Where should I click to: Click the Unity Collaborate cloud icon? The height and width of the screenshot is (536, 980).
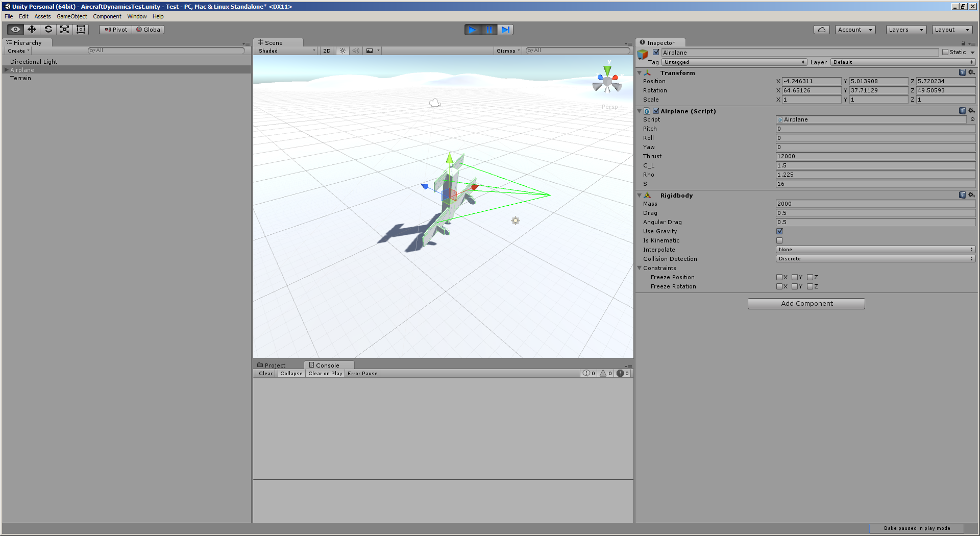(821, 29)
